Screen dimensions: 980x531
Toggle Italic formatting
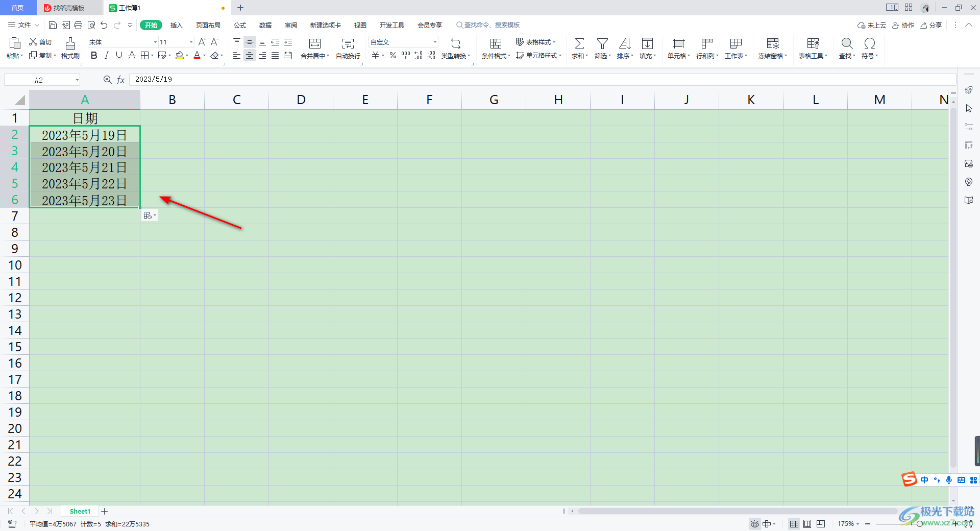(107, 55)
